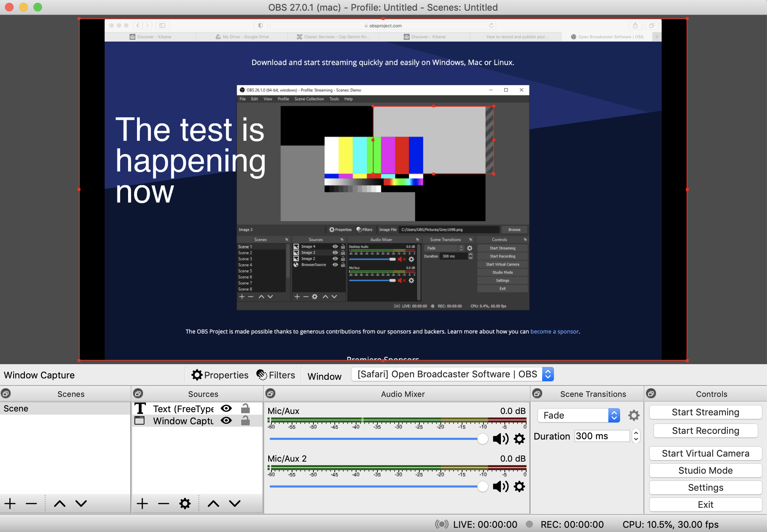Adjust the Mic/Aux 2 volume slider knob
The height and width of the screenshot is (532, 767).
click(x=482, y=486)
